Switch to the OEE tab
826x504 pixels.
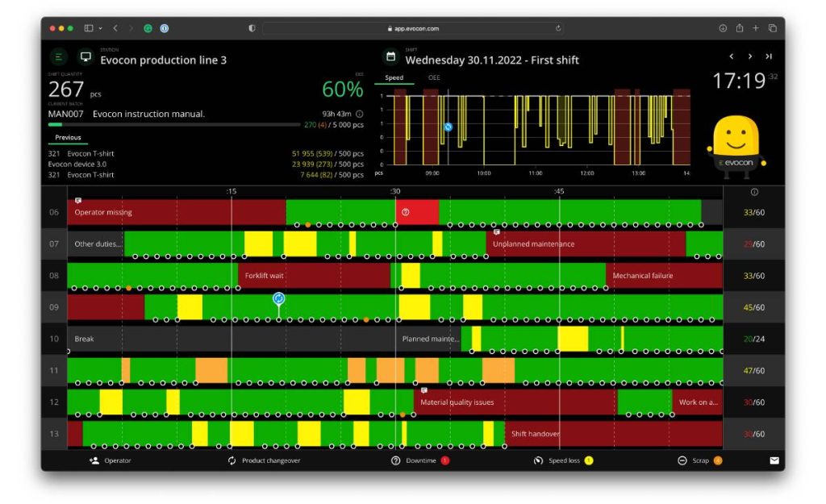pyautogui.click(x=434, y=77)
